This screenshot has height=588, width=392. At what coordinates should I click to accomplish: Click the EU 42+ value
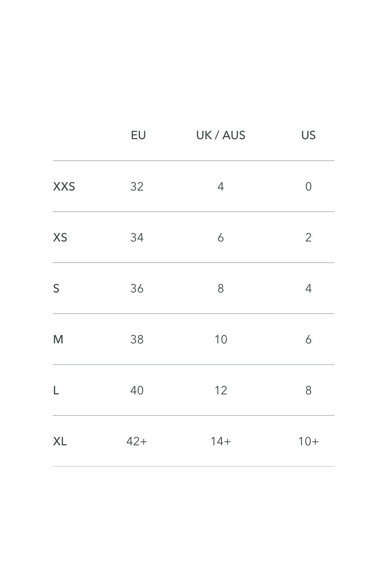(x=137, y=441)
